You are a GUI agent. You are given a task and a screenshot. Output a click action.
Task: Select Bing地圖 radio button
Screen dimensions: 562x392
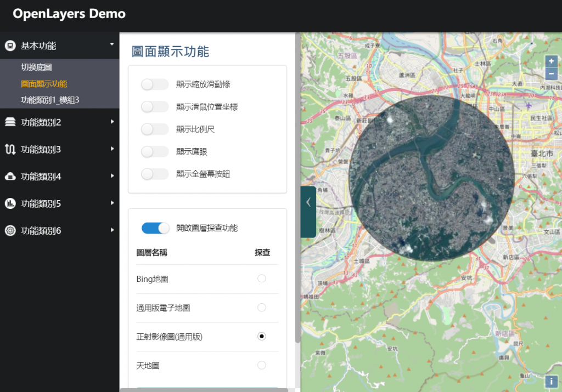pos(262,279)
